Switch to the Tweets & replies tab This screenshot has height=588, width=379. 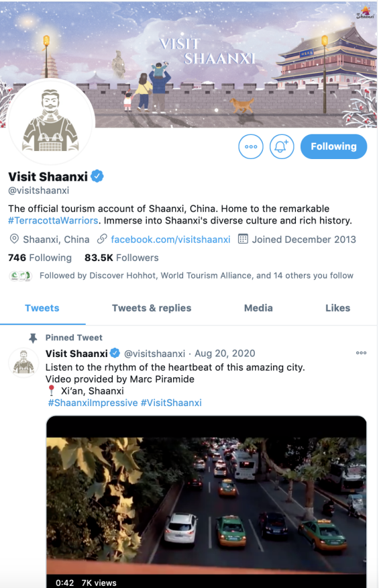coord(152,308)
